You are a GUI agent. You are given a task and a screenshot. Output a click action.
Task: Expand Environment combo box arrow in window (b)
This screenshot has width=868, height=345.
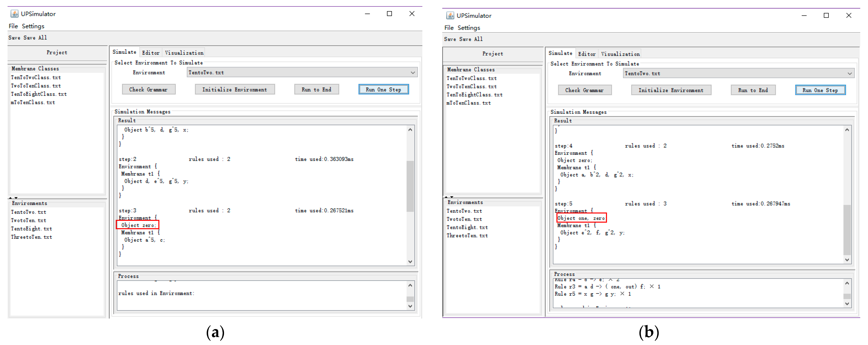click(x=849, y=73)
